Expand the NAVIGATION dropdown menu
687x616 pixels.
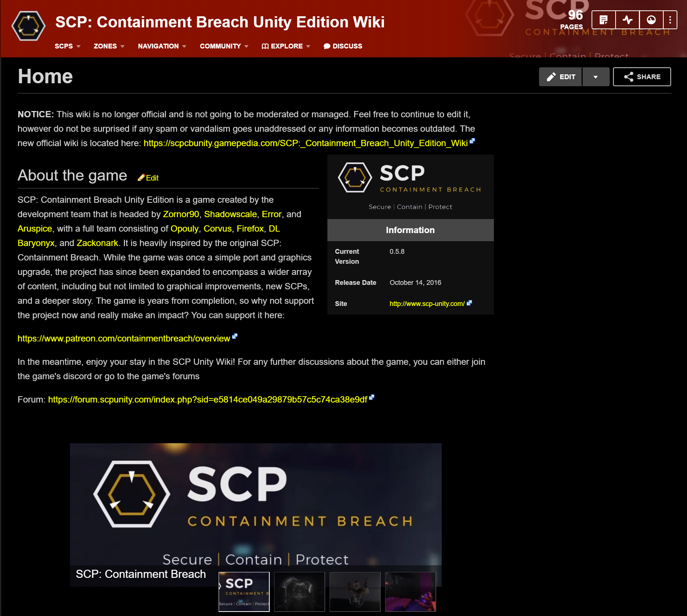(x=162, y=46)
